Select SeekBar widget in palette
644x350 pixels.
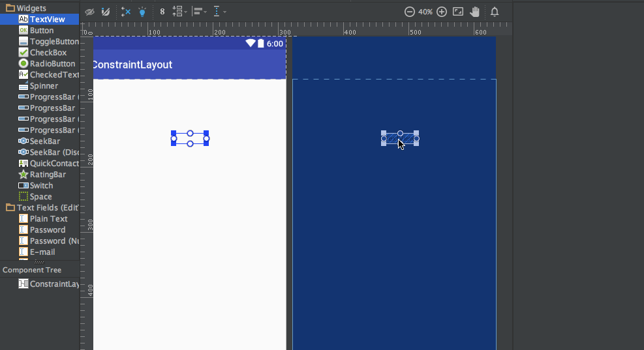click(x=39, y=141)
